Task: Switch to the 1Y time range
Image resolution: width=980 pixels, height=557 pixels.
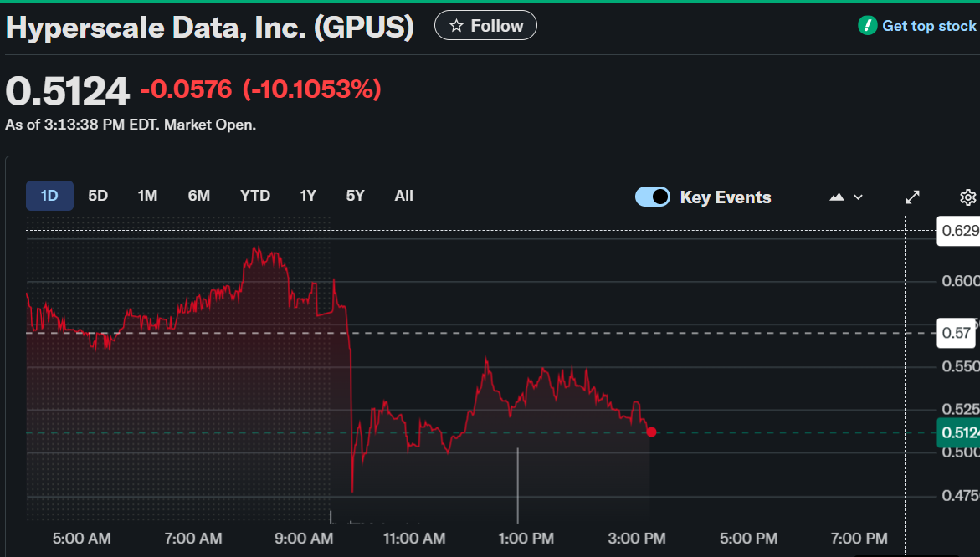Action: 308,196
